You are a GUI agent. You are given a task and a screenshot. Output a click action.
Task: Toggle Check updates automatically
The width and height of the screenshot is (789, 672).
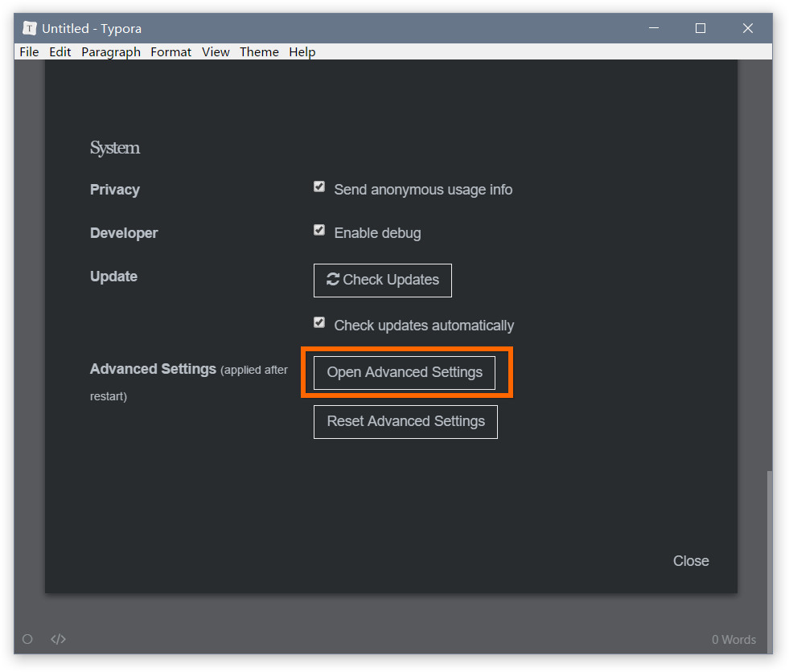pyautogui.click(x=319, y=322)
